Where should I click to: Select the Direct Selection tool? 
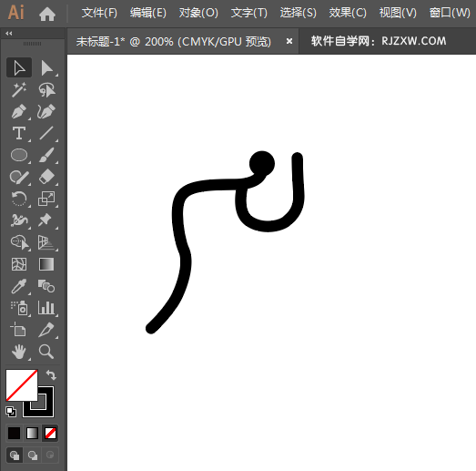[46, 67]
